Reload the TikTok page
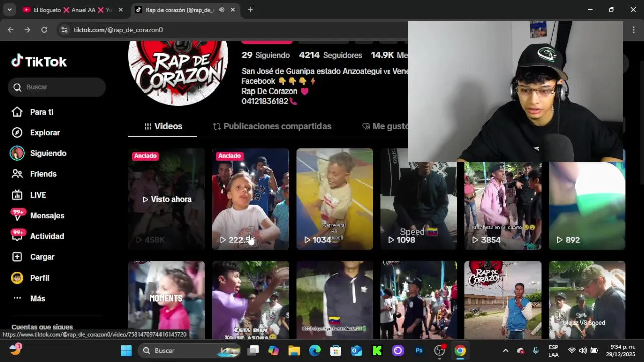 pyautogui.click(x=44, y=30)
